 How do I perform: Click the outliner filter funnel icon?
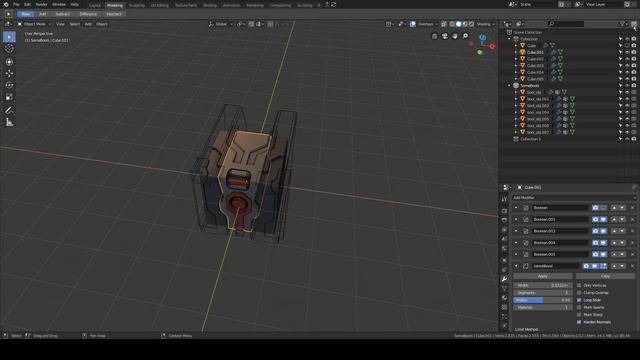[622, 24]
